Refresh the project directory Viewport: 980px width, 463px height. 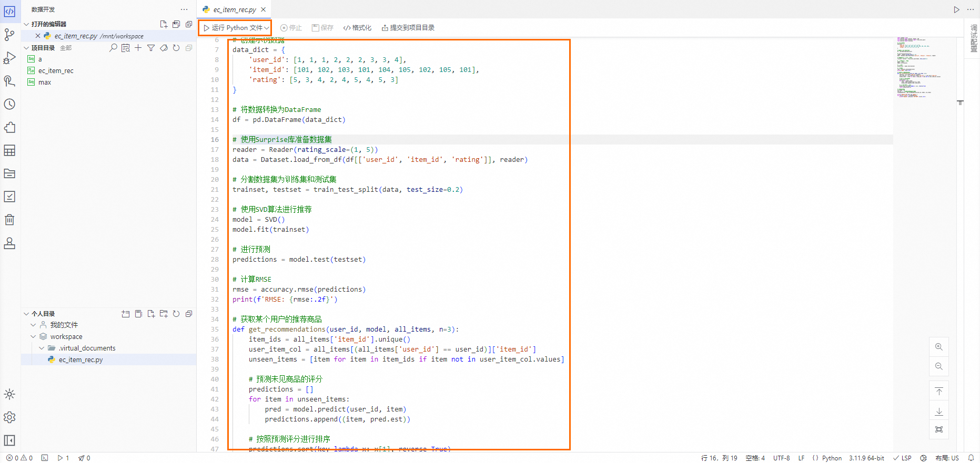coord(176,48)
